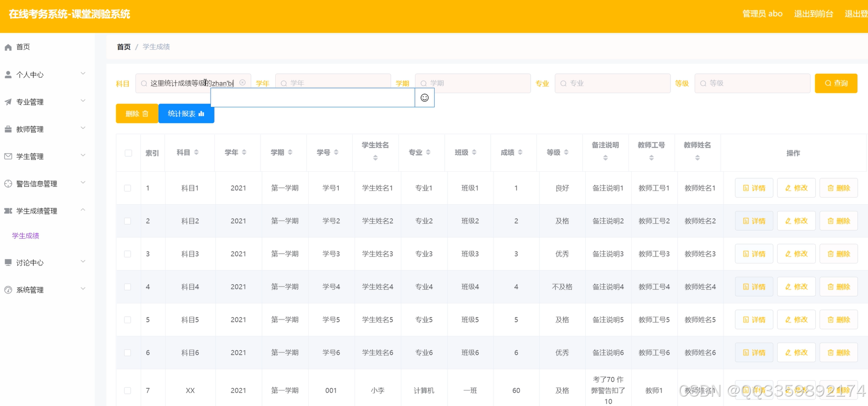This screenshot has height=406, width=868.
Task: Focus the 专业 search input field
Action: (x=613, y=83)
